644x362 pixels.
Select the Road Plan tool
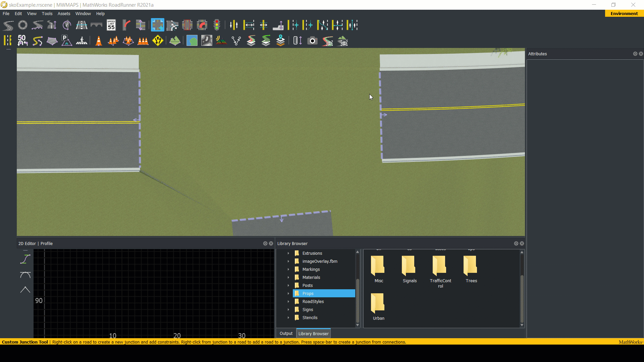[x=8, y=25]
